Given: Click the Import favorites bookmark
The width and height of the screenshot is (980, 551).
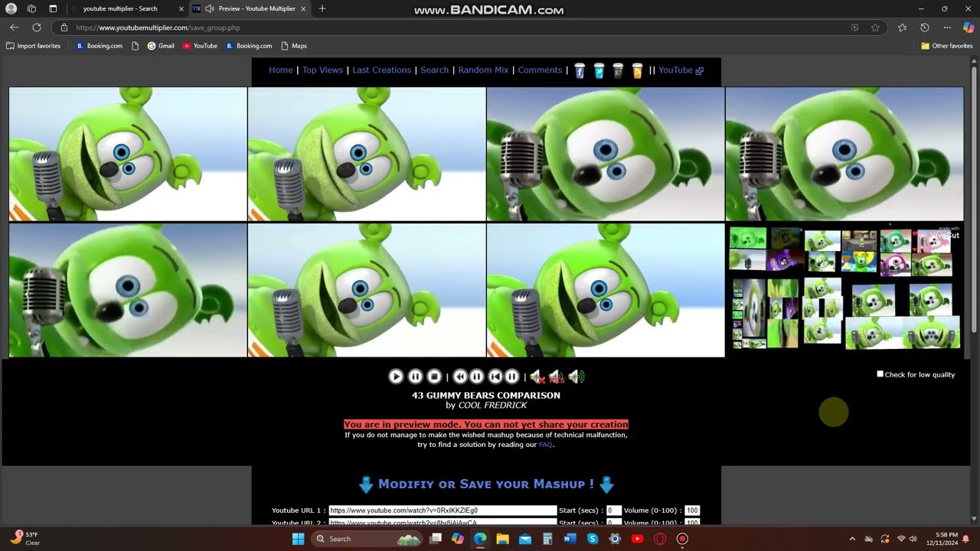Looking at the screenshot, I should coord(33,46).
